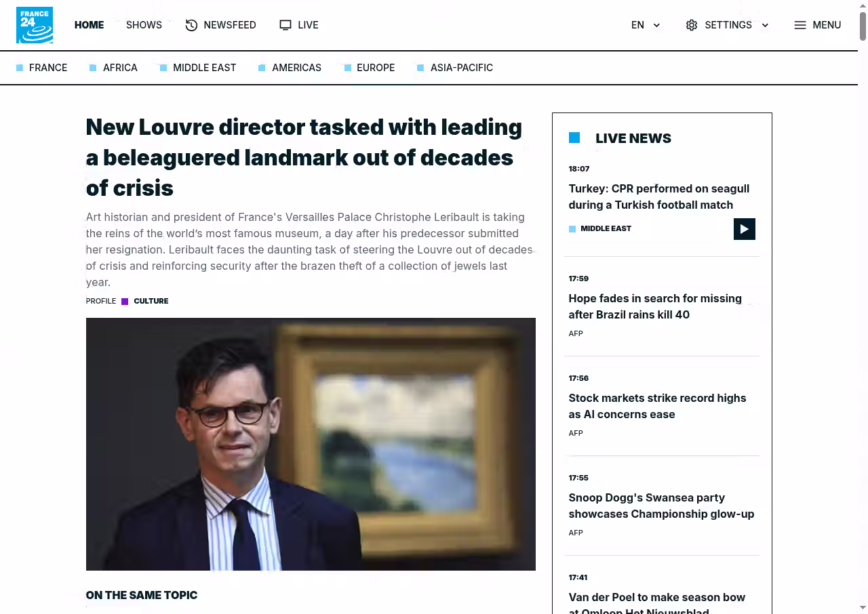Navigate to the Asia-Pacific section
This screenshot has height=614, width=868.
[x=461, y=68]
